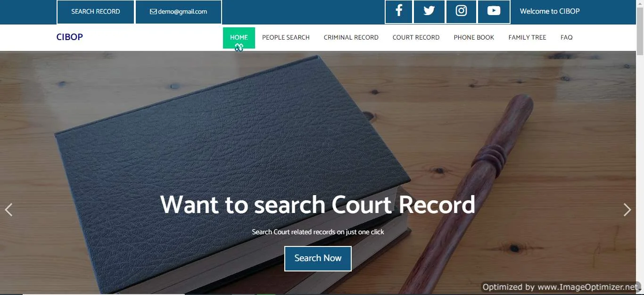The image size is (644, 295).
Task: Open the YouTube social icon
Action: [494, 11]
